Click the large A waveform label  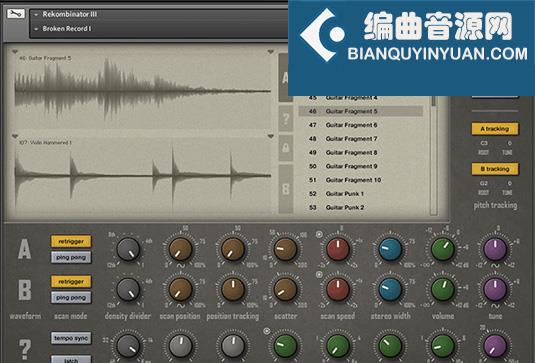click(25, 249)
